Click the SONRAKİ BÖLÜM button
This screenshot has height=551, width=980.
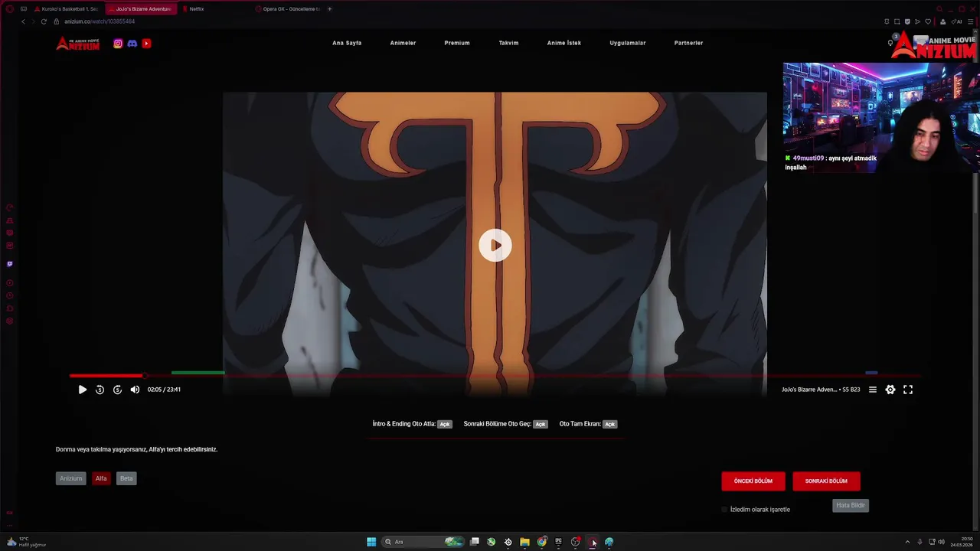[x=826, y=481]
